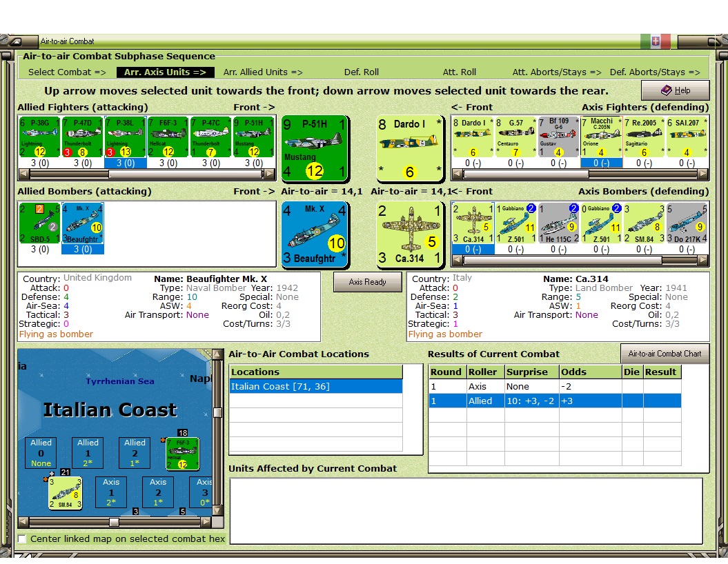Click the large Ca.314 front bomber counter
Image resolution: width=728 pixels, height=564 pixels.
pos(409,234)
